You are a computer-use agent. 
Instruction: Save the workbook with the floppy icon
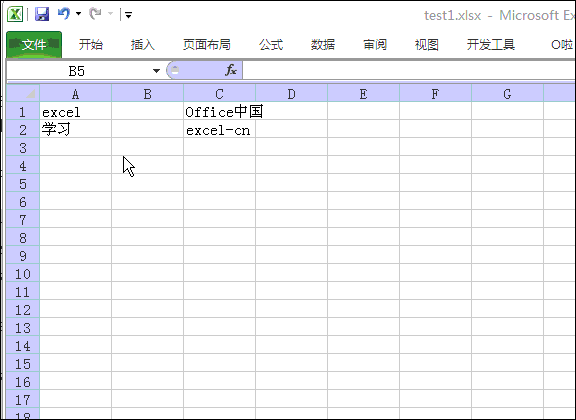click(x=42, y=14)
